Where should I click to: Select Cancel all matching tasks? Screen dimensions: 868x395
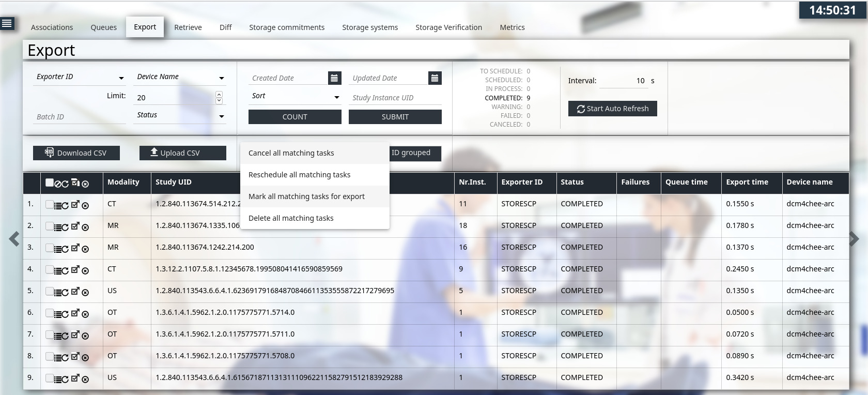(x=315, y=153)
